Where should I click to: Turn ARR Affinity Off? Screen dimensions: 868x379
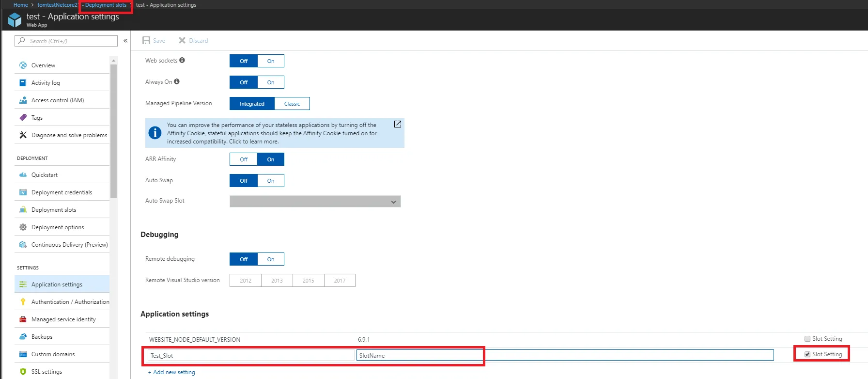244,159
